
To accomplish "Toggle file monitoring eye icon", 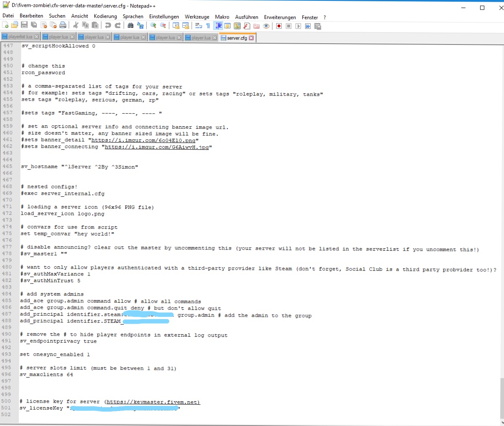I will 266,26.
